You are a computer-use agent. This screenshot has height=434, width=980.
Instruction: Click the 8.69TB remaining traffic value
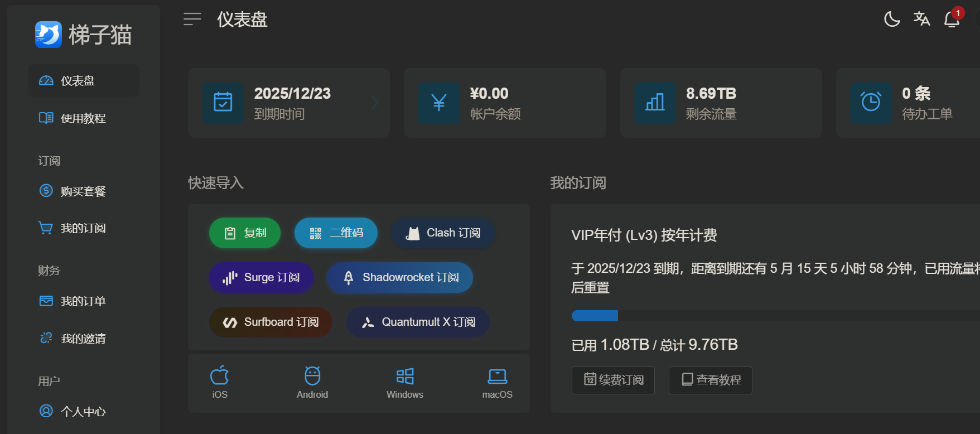(x=711, y=93)
